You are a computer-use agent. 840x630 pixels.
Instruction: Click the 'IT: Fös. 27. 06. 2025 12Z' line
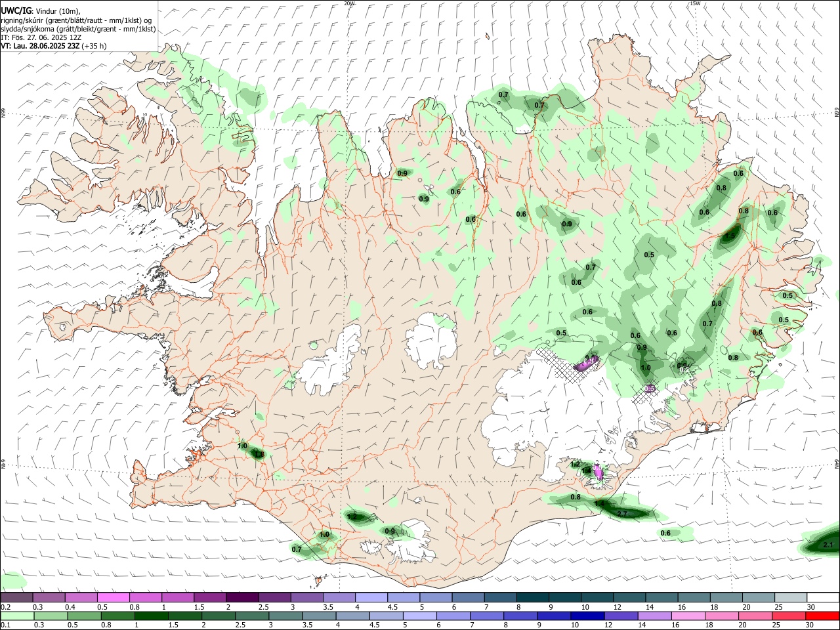[41, 37]
